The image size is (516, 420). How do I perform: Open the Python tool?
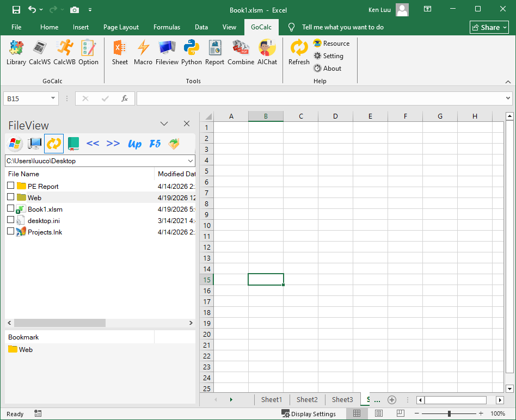[x=191, y=53]
